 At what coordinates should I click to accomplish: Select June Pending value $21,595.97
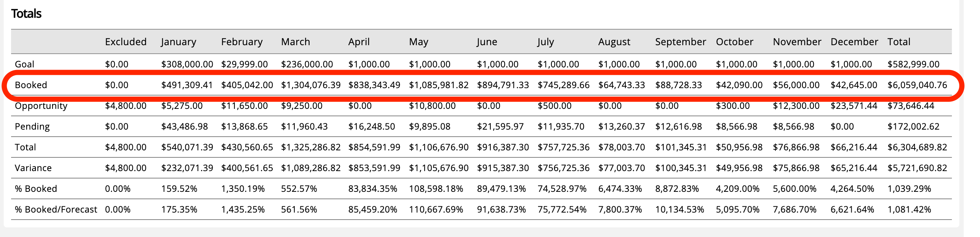(x=500, y=127)
